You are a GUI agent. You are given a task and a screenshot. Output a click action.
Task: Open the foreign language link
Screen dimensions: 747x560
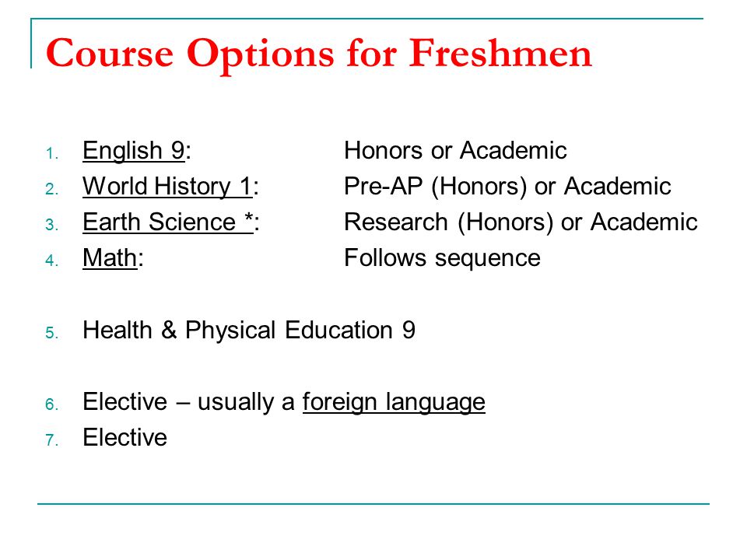394,402
